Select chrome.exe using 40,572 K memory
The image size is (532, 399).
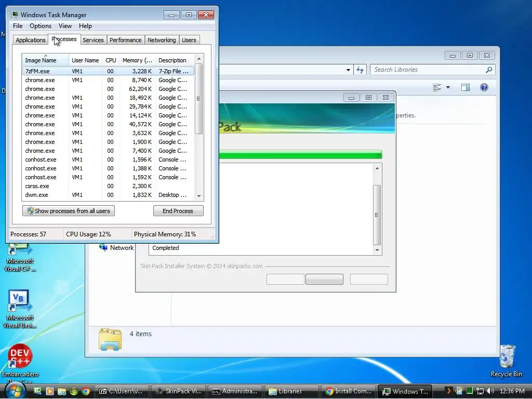pyautogui.click(x=108, y=124)
